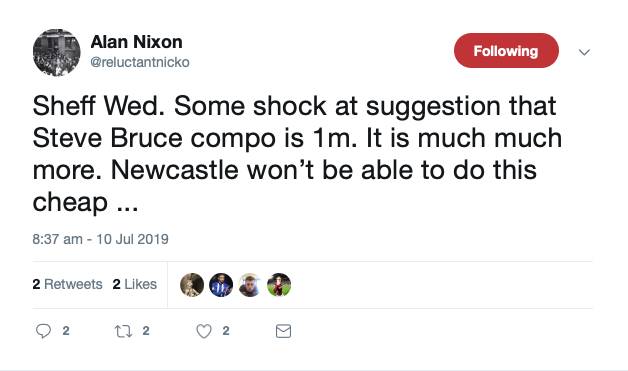Click the retweet arrows icon
Viewport: 628px width, 371px height.
click(123, 331)
